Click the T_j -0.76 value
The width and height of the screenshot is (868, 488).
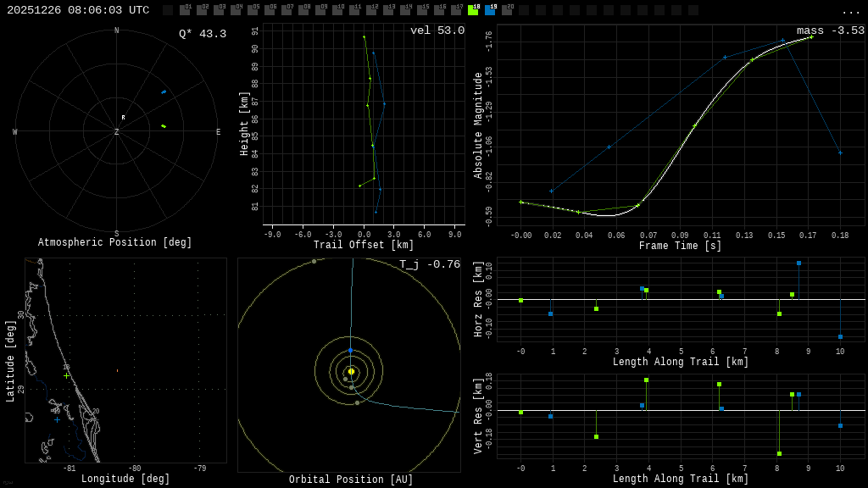[430, 264]
